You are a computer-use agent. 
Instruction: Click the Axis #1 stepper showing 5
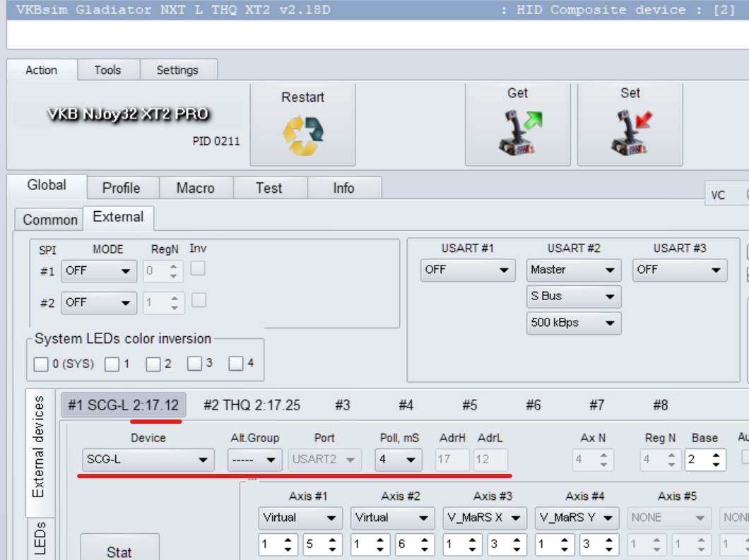[x=322, y=544]
